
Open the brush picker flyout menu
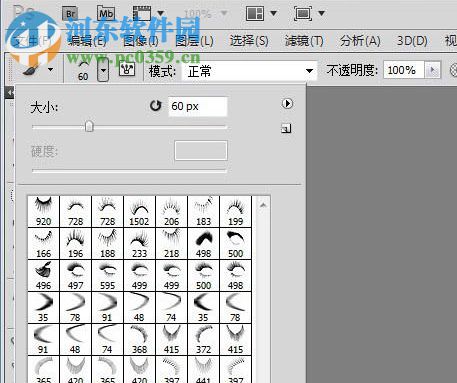pos(287,104)
